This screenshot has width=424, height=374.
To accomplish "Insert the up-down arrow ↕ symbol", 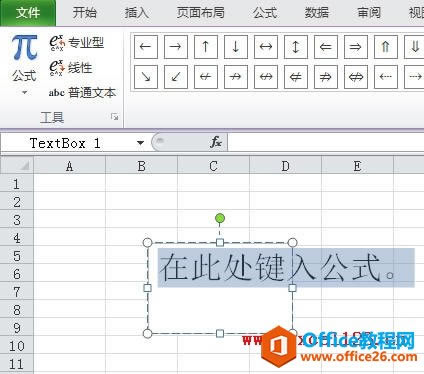I will tap(296, 47).
